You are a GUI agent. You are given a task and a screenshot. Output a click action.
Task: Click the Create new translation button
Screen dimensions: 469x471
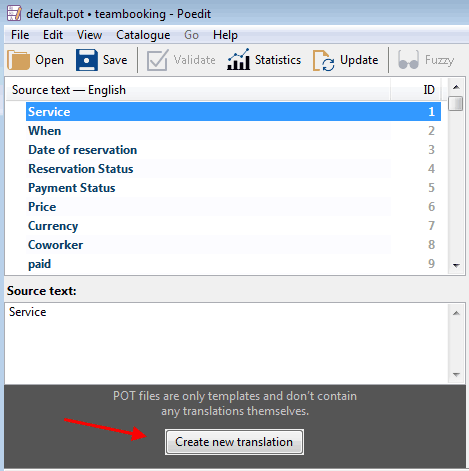234,442
